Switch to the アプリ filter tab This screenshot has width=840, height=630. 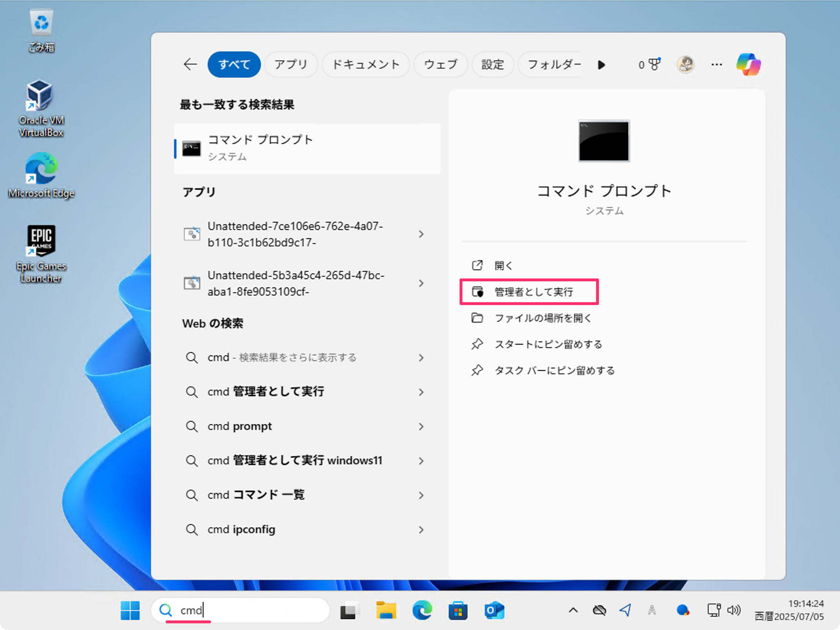click(x=291, y=64)
